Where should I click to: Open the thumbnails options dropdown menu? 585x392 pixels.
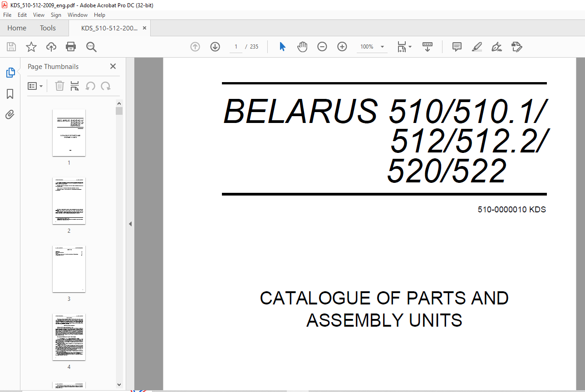(35, 86)
